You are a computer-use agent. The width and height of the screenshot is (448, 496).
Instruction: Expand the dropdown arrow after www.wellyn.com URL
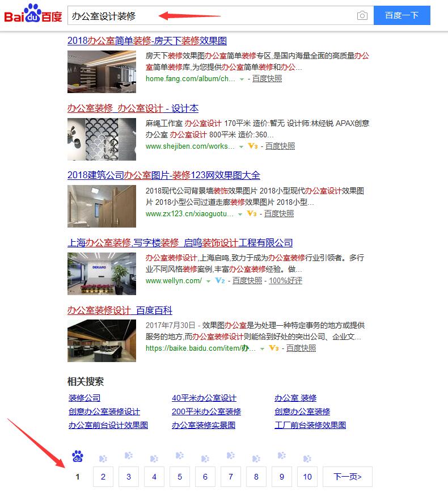[x=209, y=281]
